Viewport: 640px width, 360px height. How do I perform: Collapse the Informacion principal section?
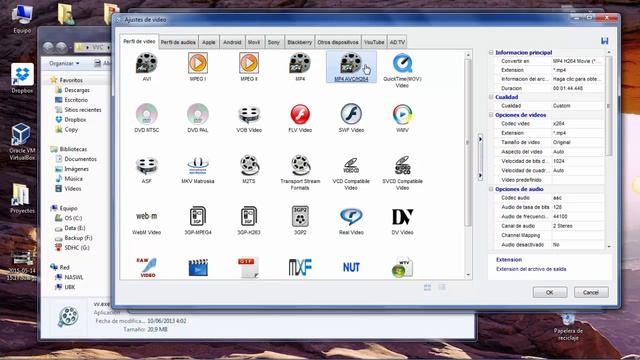pyautogui.click(x=491, y=52)
